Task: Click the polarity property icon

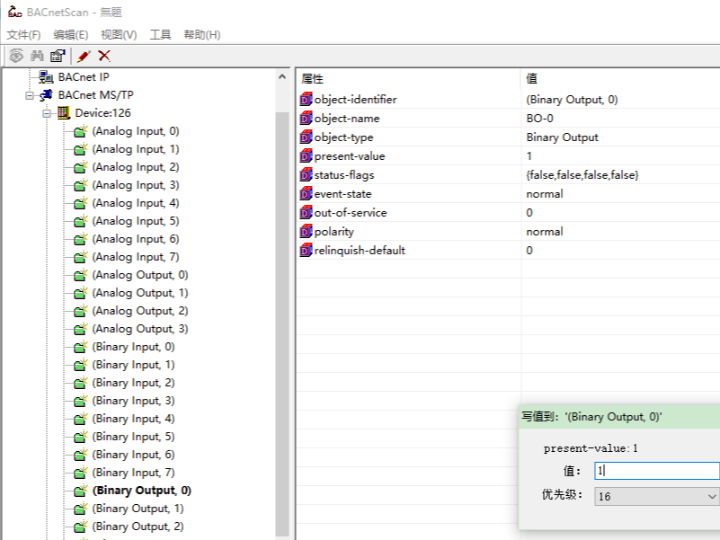Action: point(306,231)
